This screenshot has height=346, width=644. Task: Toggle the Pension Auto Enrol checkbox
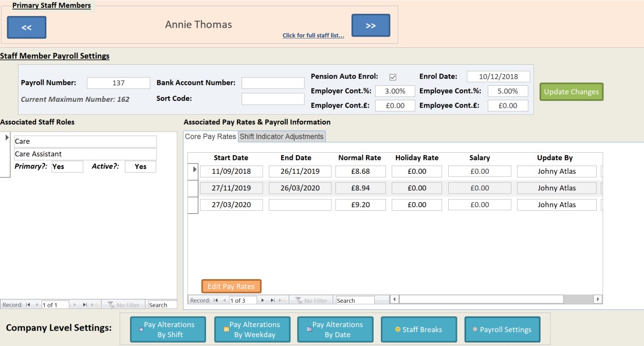[x=393, y=77]
